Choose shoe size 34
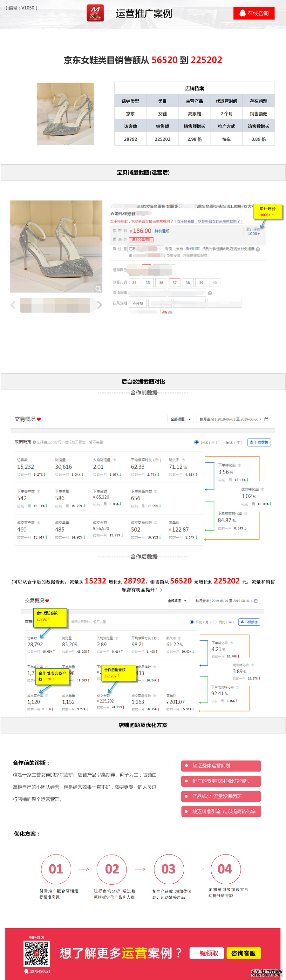 (134, 283)
